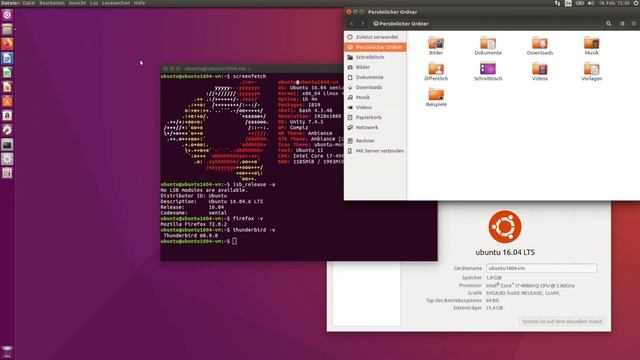This screenshot has height=360, width=640.
Task: Click the 'System ist auf dem aktuellen Stand' button
Action: click(562, 321)
